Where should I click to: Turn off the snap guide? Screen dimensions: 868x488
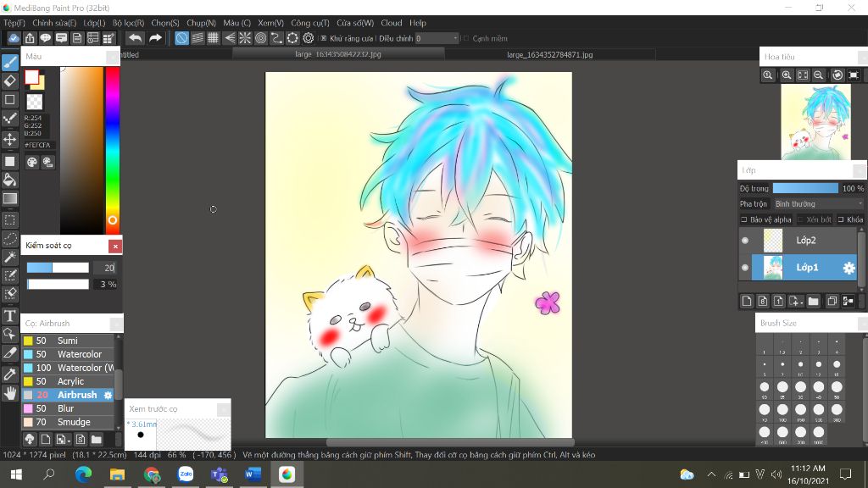pyautogui.click(x=181, y=38)
